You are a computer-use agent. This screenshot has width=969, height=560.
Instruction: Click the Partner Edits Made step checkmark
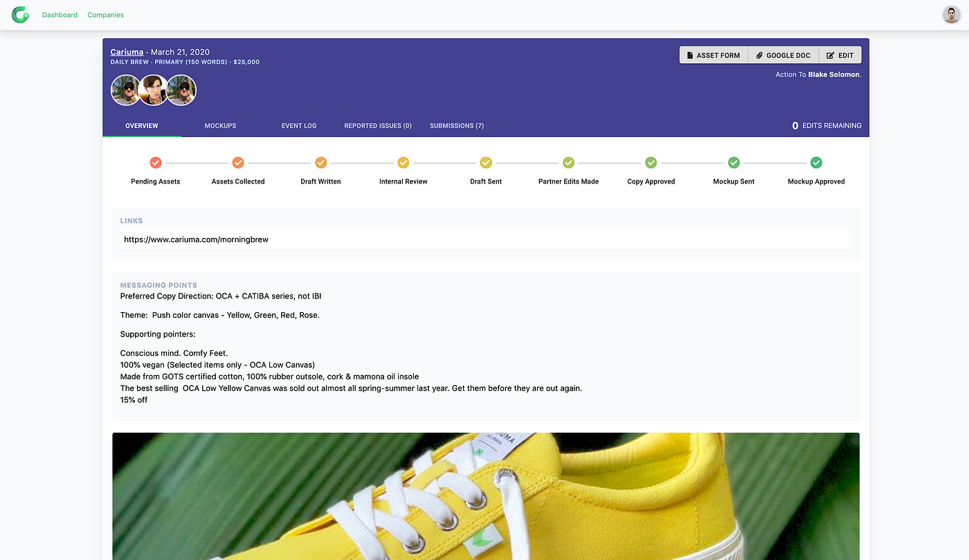568,163
